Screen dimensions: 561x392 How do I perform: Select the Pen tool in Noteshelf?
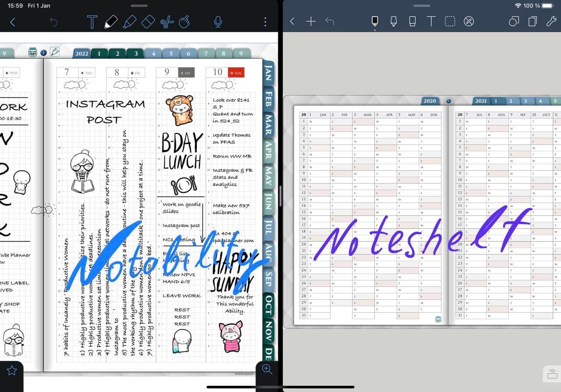point(375,21)
